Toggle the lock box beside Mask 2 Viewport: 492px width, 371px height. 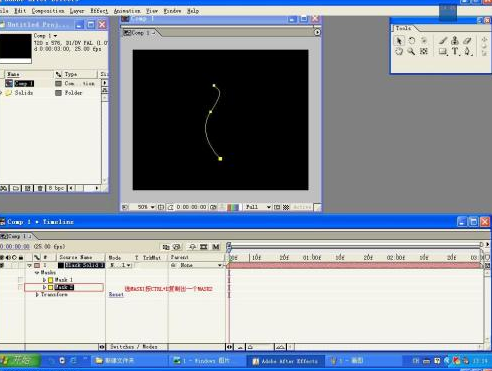click(x=21, y=287)
